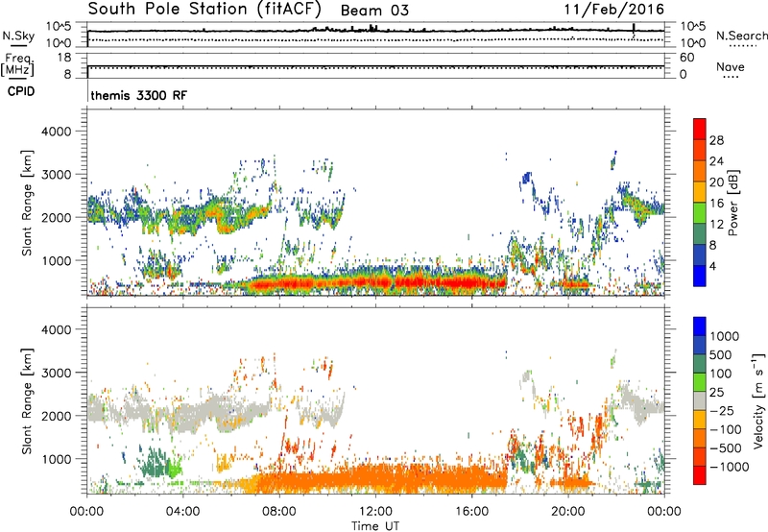Click the 'South Pole Station (fitACF)' title
Viewport: 768px width, 532px height.
click(204, 10)
